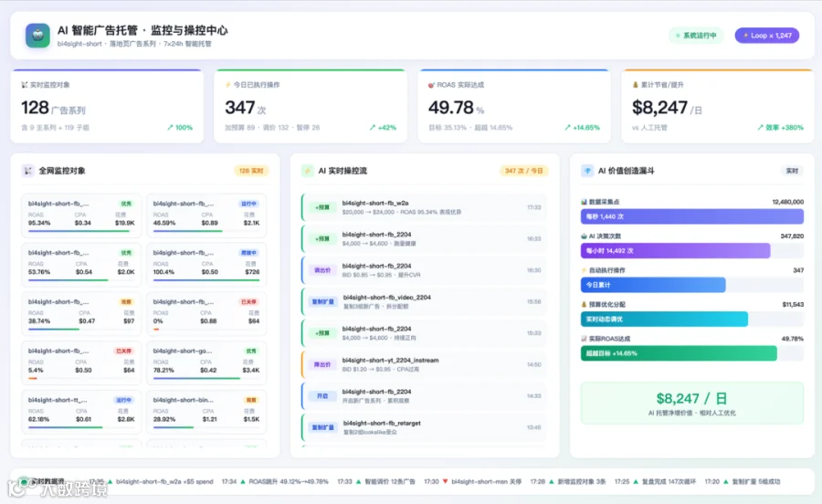Click the bar chart icon next to 数据采集点
This screenshot has width=822, height=504.
(584, 202)
